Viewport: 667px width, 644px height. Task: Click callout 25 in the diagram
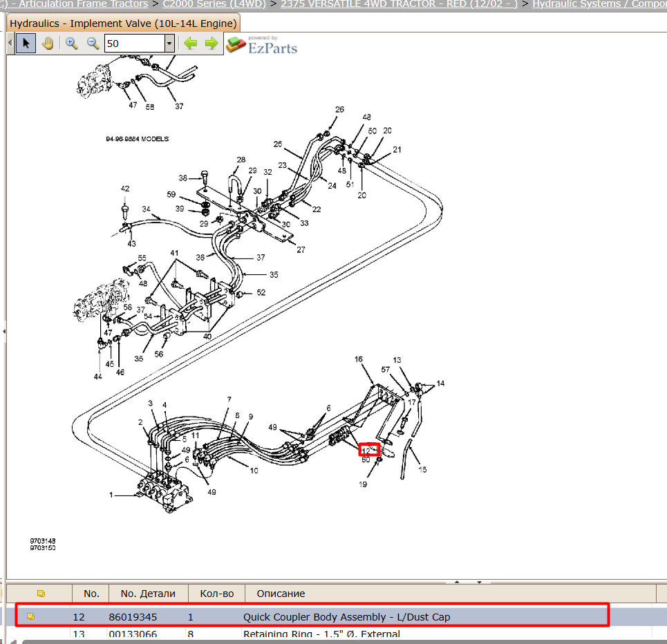point(278,144)
